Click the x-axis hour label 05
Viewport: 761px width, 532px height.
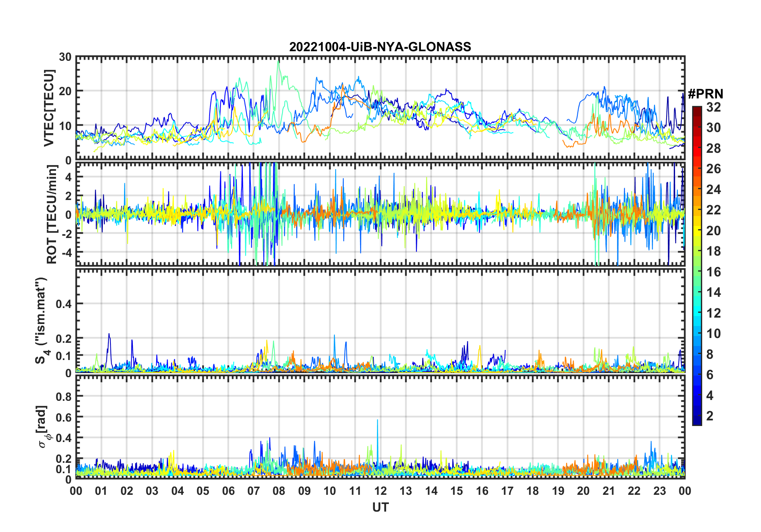click(x=203, y=491)
